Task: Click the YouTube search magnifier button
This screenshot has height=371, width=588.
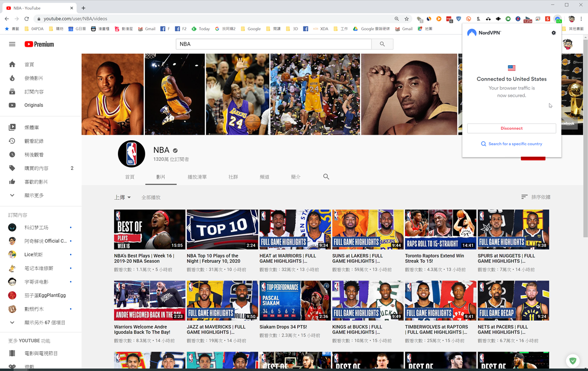Action: pos(382,44)
